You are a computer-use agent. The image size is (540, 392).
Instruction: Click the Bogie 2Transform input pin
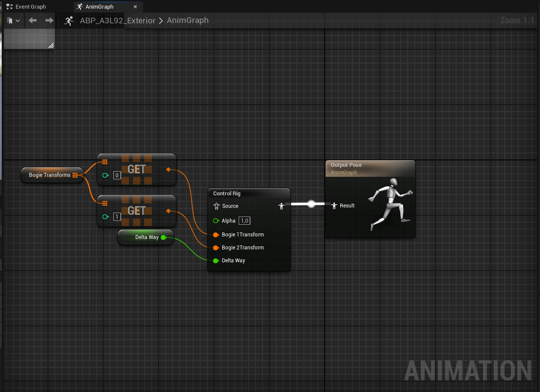[x=216, y=248]
